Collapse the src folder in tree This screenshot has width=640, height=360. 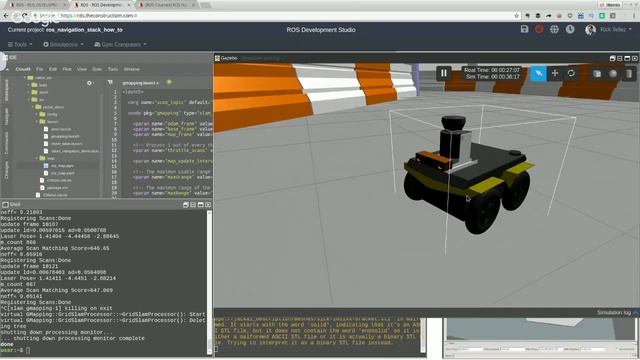[29, 100]
